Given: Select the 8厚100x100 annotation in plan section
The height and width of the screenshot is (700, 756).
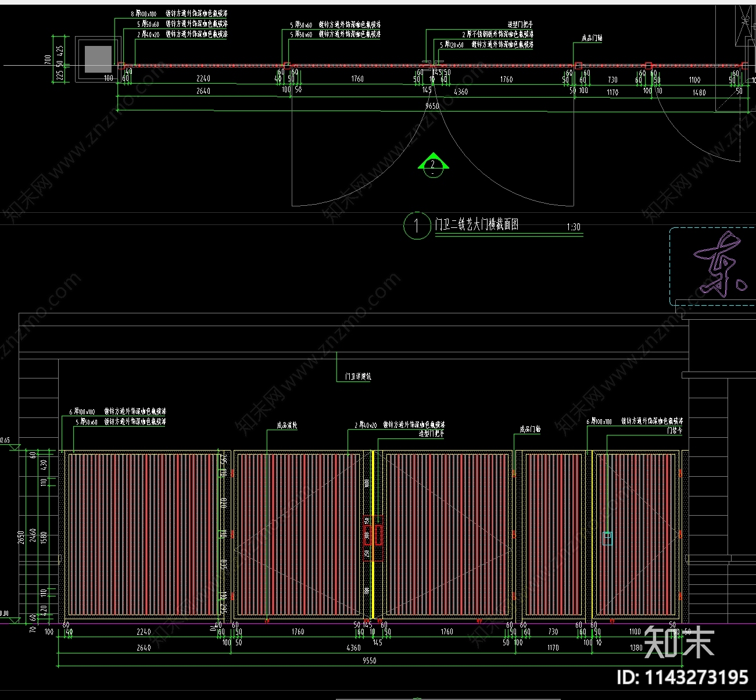Looking at the screenshot, I should 179,13.
